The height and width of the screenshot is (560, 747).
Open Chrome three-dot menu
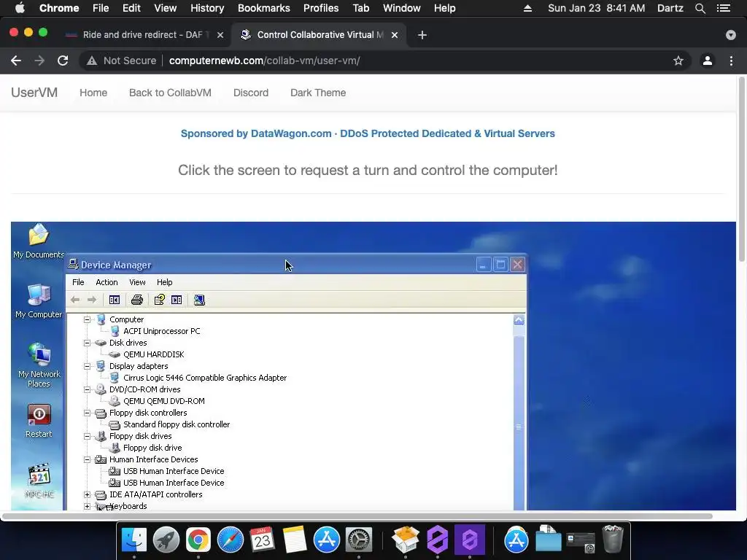click(x=731, y=61)
